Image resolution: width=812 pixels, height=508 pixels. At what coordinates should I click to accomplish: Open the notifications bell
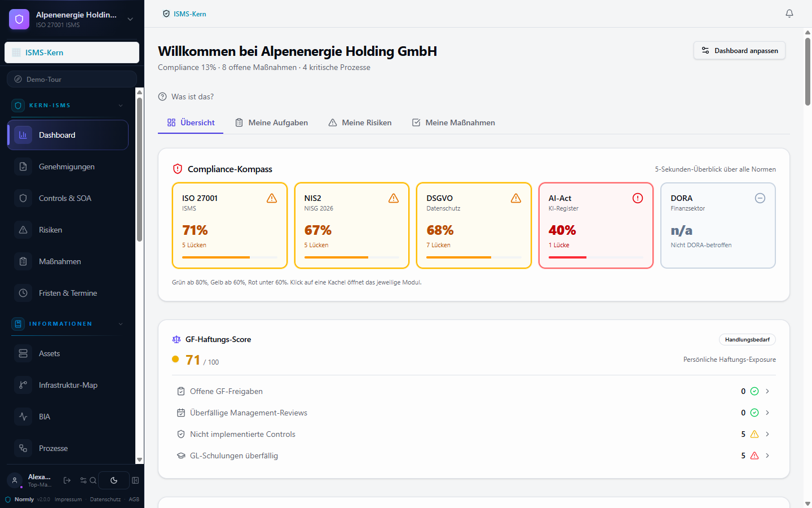click(x=789, y=14)
